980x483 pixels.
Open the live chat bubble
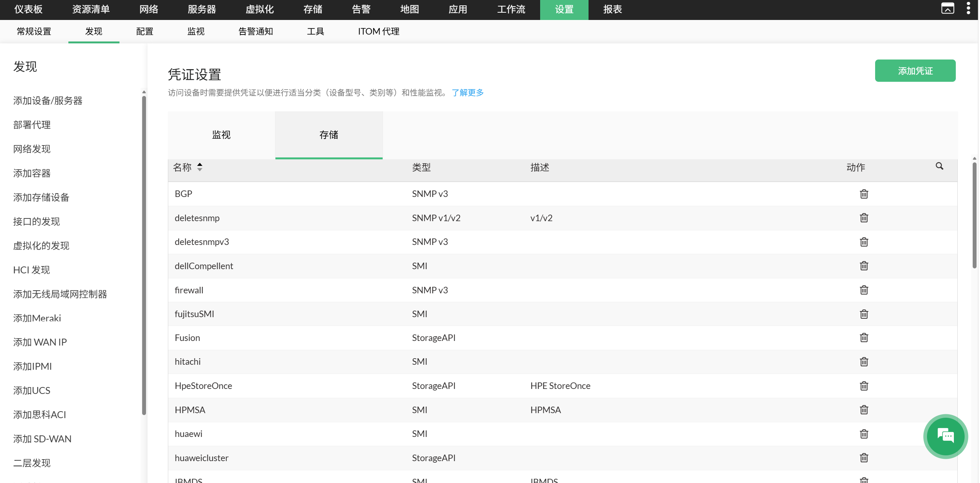pyautogui.click(x=945, y=436)
